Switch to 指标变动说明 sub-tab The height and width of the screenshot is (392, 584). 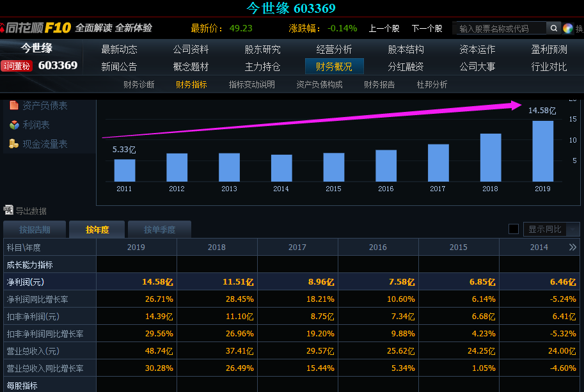tap(252, 84)
